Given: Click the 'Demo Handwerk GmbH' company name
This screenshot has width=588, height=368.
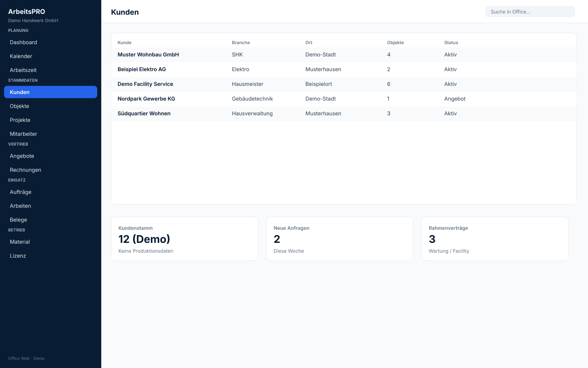Looking at the screenshot, I should (x=33, y=20).
